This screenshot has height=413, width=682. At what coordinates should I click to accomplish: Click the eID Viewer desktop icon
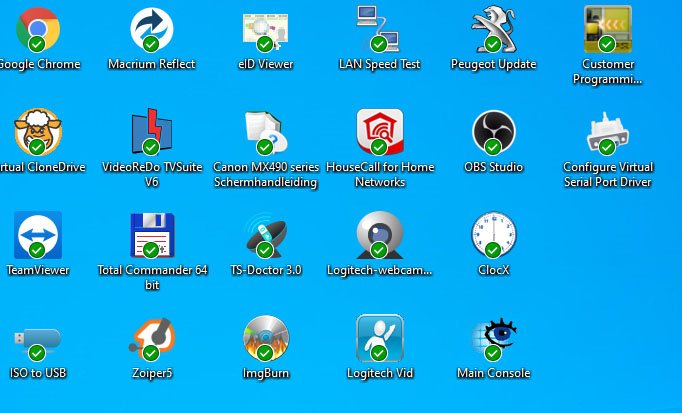(x=265, y=31)
